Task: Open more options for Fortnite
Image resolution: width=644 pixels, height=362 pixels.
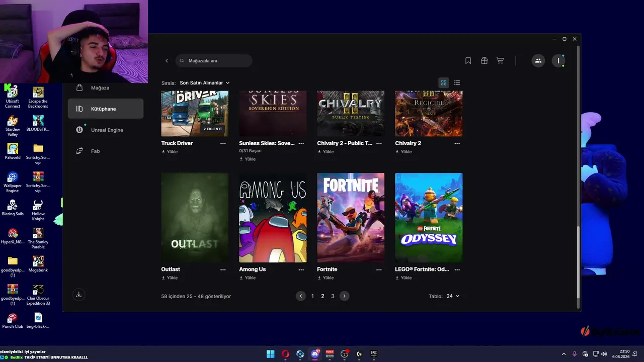Action: coord(379,269)
